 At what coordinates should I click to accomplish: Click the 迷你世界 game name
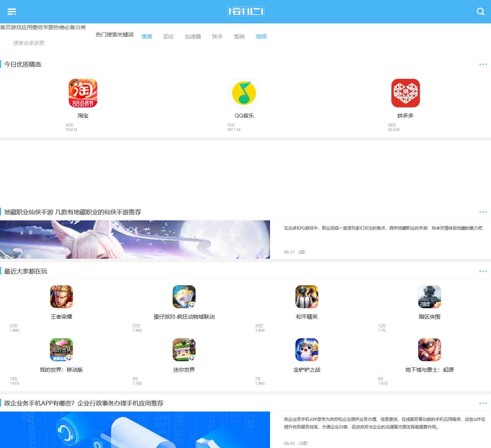pyautogui.click(x=184, y=370)
